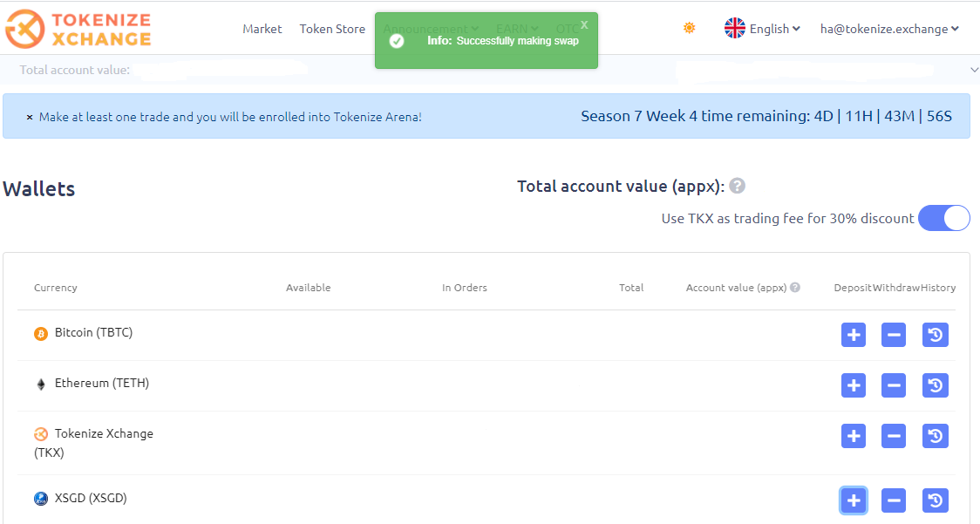Dismiss the Tokenize Arena banner
Viewport: 980px width, 524px height.
(30, 117)
